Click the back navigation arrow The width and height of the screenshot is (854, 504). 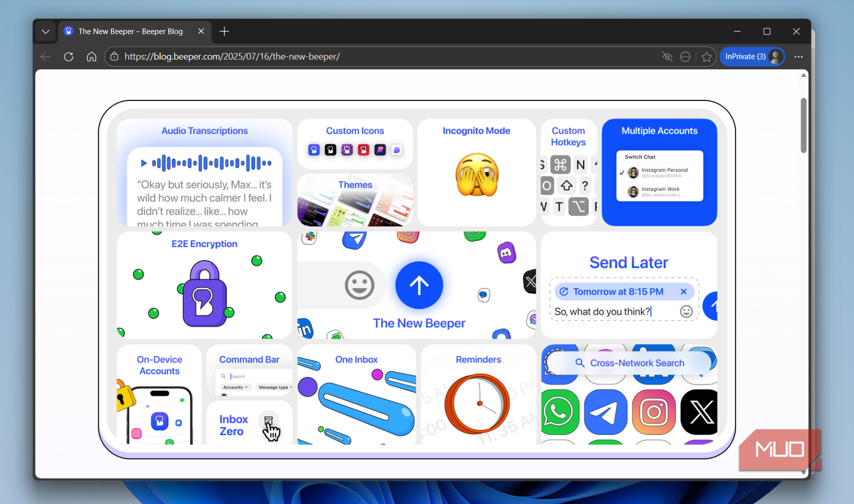[x=46, y=56]
